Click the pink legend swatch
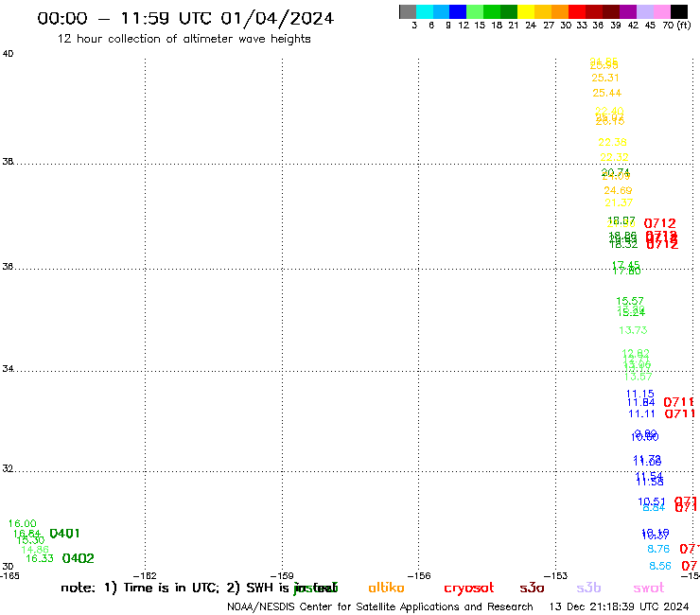This screenshot has height=615, width=700. 662,11
